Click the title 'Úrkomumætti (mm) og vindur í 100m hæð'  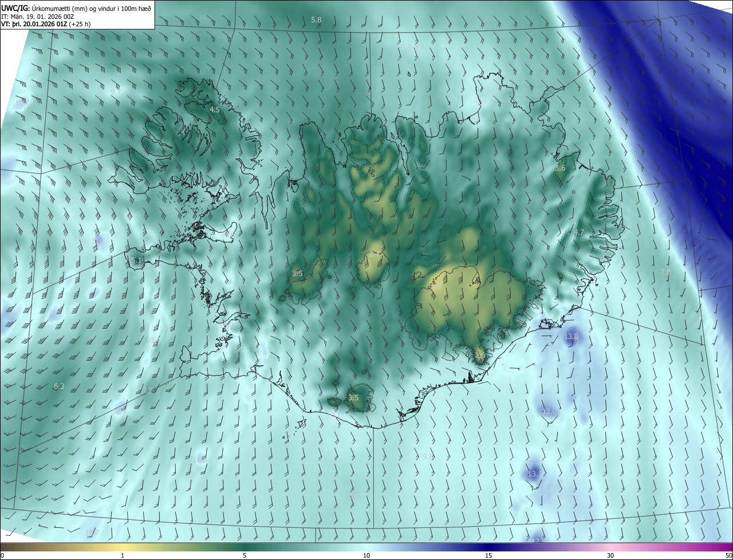[92, 8]
